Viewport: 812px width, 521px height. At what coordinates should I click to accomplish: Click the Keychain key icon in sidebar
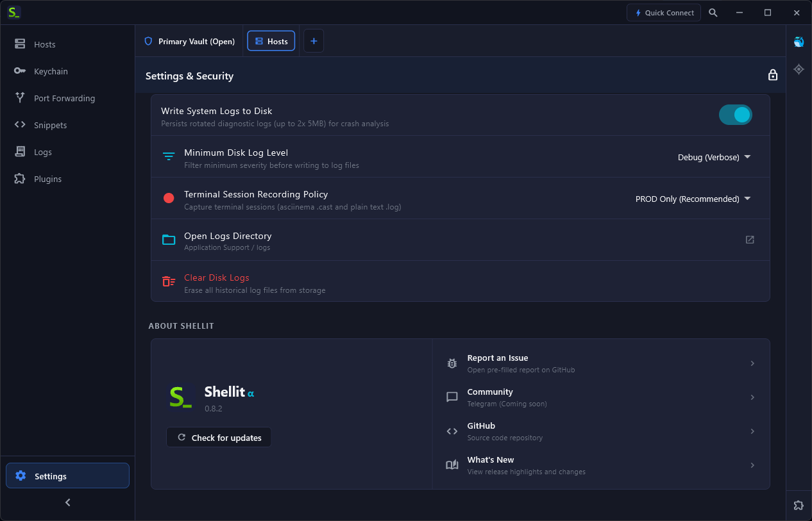[20, 71]
